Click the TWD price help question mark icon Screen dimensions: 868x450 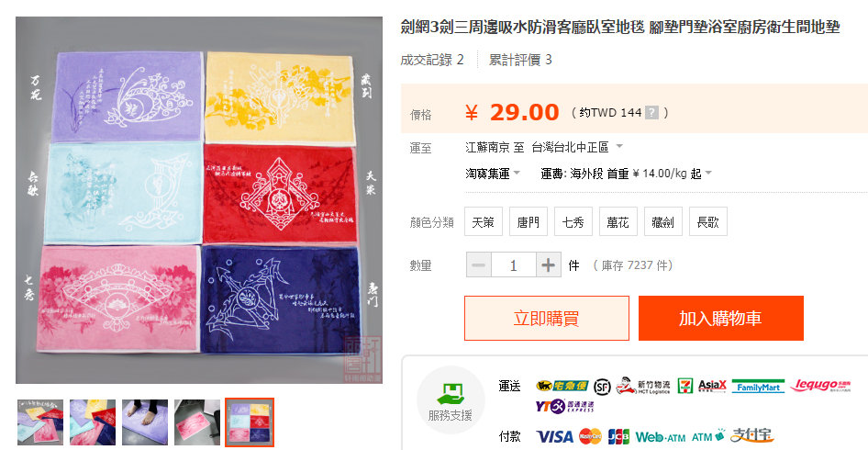click(651, 113)
